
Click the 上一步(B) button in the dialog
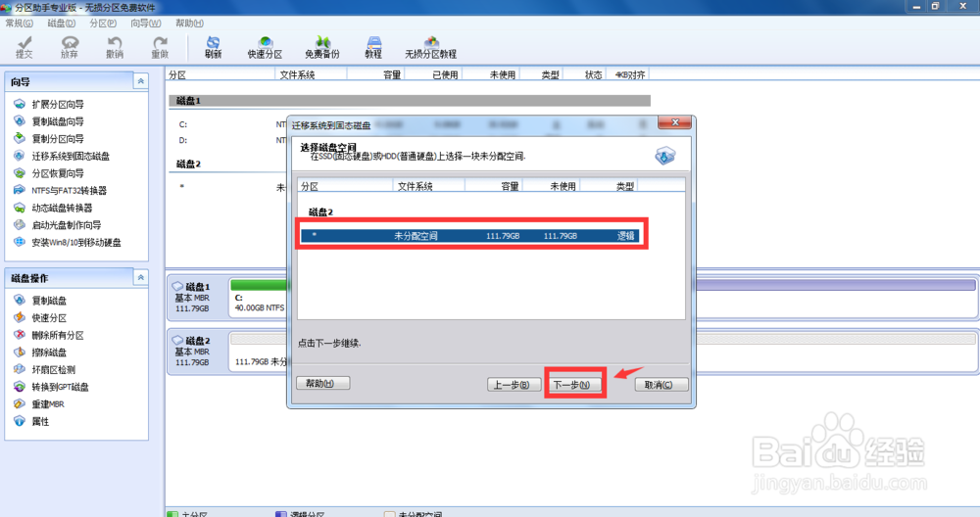(x=512, y=385)
